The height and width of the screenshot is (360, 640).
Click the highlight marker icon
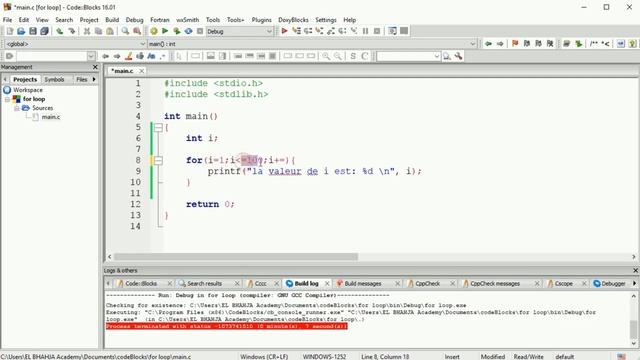click(129, 56)
